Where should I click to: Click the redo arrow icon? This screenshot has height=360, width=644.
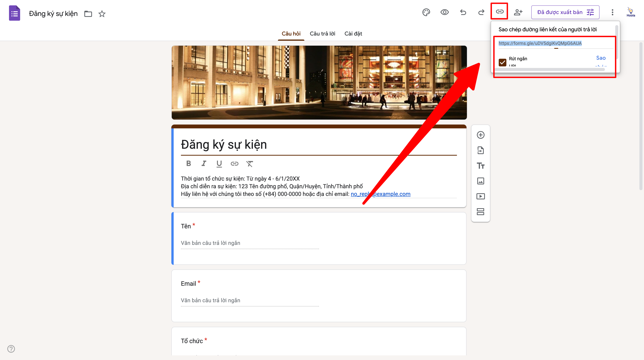[x=481, y=12]
